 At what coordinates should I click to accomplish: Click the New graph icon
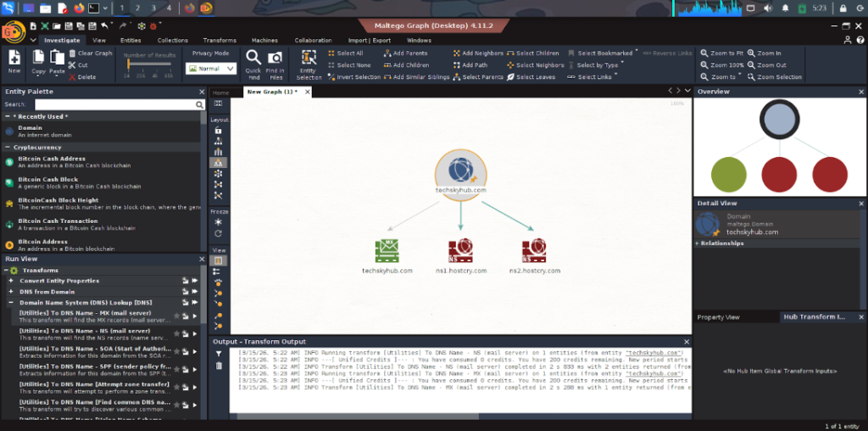click(x=14, y=61)
